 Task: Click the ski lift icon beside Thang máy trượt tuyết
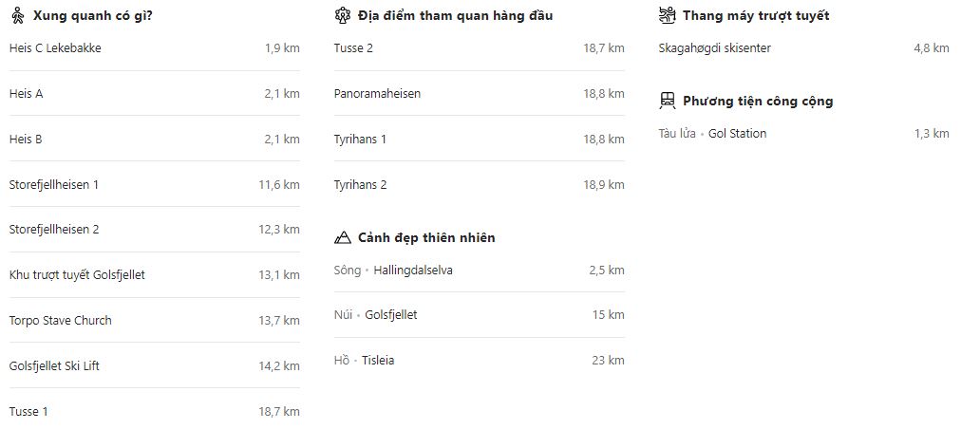(x=668, y=16)
